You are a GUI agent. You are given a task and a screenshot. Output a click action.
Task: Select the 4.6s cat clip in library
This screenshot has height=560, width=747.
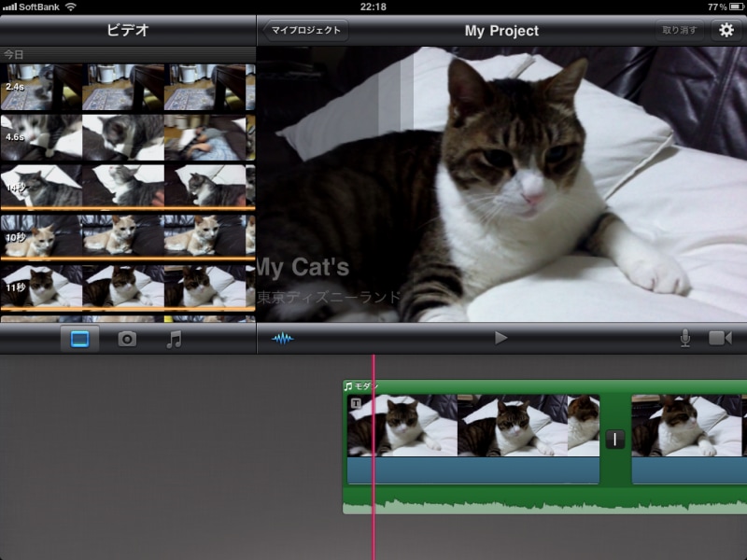(127, 137)
